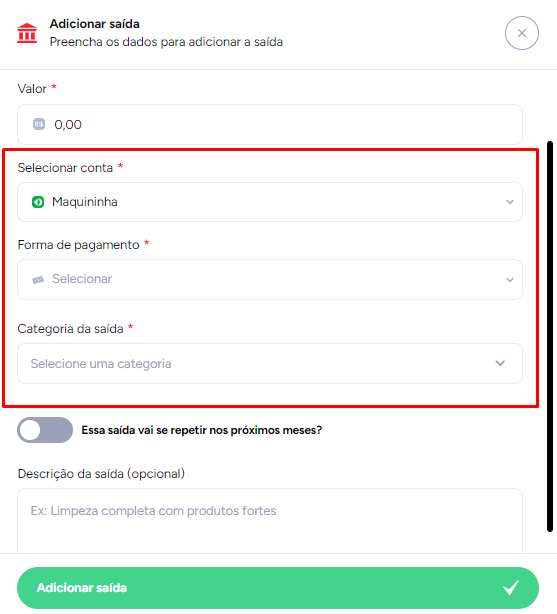Image resolution: width=557 pixels, height=614 pixels.
Task: Expand Selecionar conta chevron arrow
Action: point(510,202)
